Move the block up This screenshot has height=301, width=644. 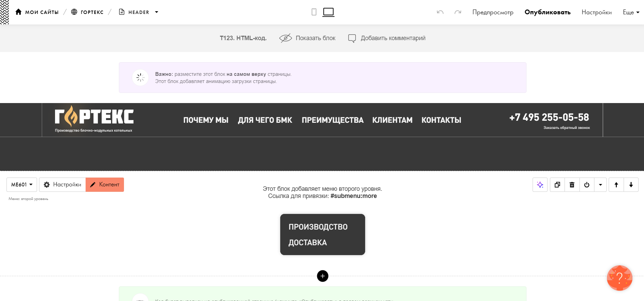coord(616,185)
